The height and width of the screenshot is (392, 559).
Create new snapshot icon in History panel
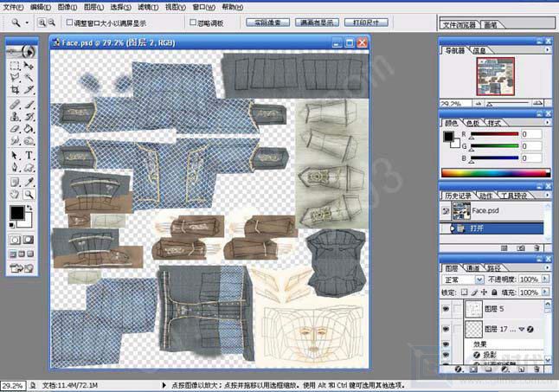(521, 247)
